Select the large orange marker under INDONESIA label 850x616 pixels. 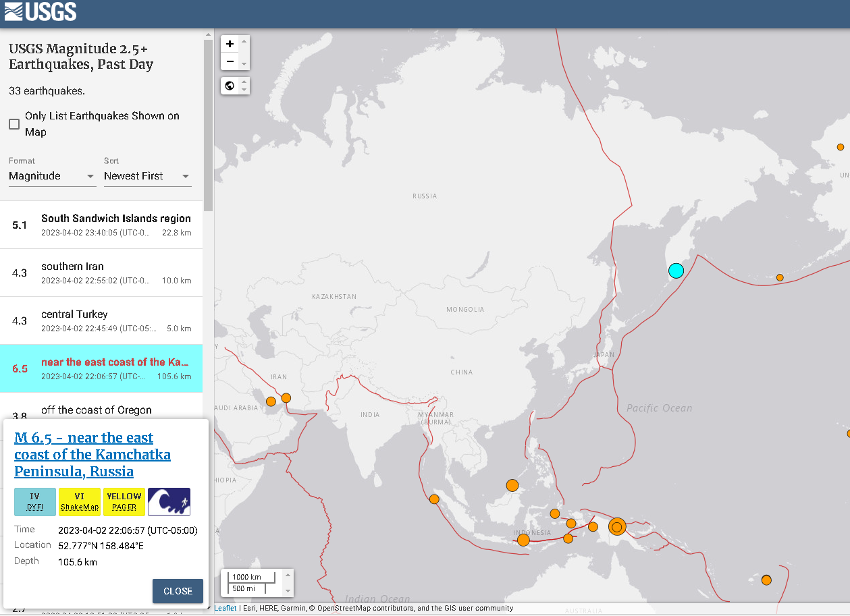click(523, 540)
